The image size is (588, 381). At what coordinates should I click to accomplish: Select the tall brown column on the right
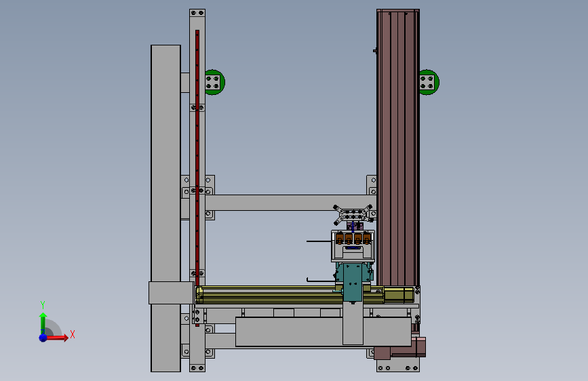[x=398, y=148]
